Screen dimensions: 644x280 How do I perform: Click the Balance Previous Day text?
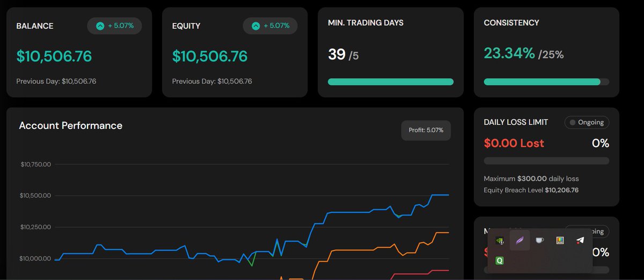pos(56,82)
